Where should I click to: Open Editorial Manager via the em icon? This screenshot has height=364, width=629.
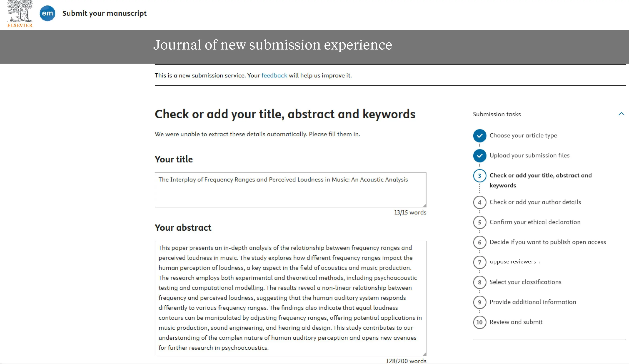click(x=47, y=13)
